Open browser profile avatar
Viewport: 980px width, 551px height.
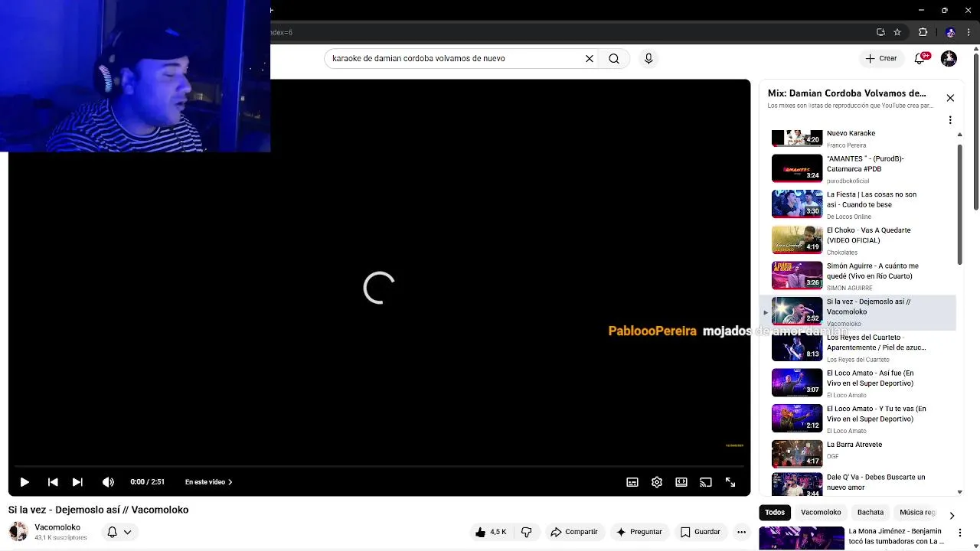(x=950, y=32)
